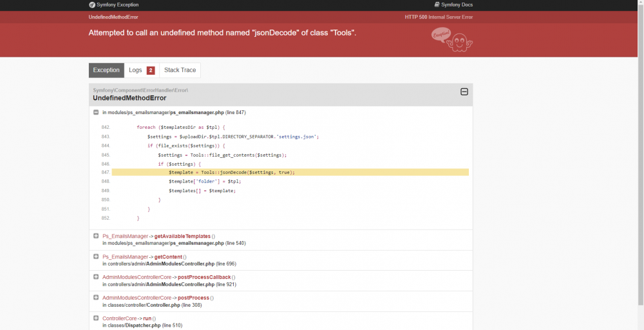
Task: Click code line 848 template folder
Action: pos(205,181)
